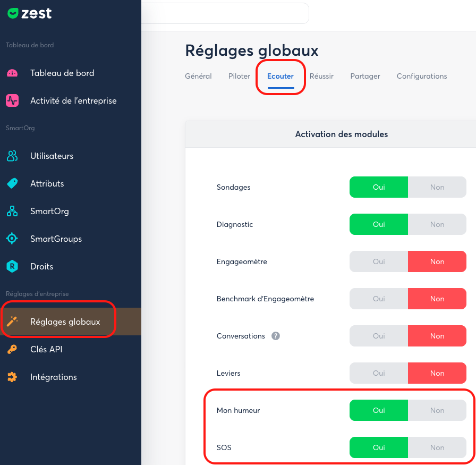Set Sondages module to Non
This screenshot has height=465, width=476.
[x=437, y=187]
